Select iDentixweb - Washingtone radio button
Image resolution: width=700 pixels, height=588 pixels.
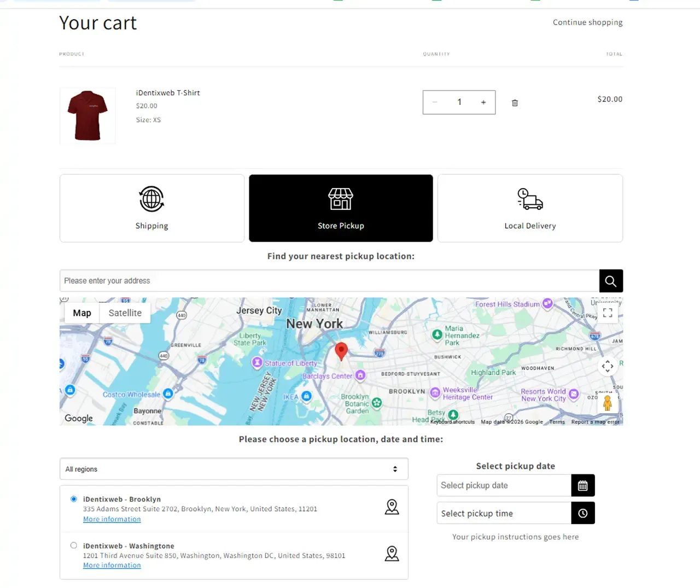click(74, 545)
